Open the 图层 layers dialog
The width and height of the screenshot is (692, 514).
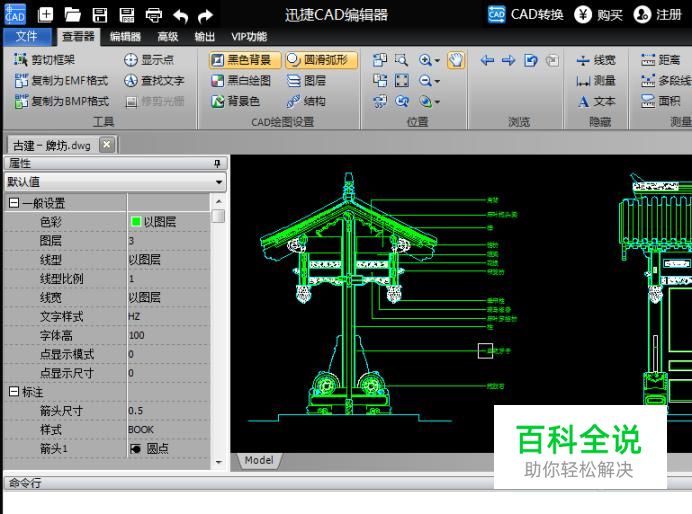point(306,80)
